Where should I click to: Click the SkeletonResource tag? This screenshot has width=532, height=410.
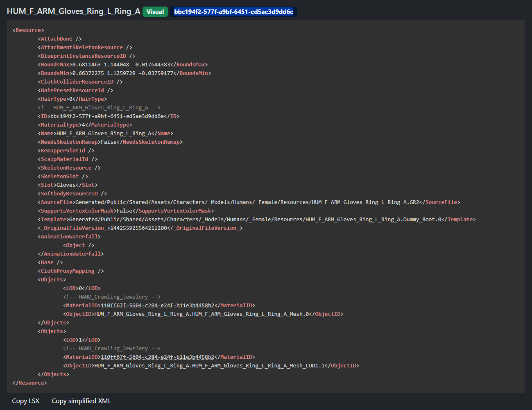point(69,168)
